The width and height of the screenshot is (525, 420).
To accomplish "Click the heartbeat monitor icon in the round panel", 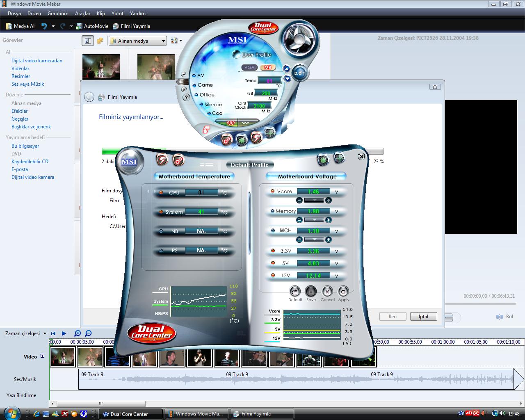I will [270, 133].
